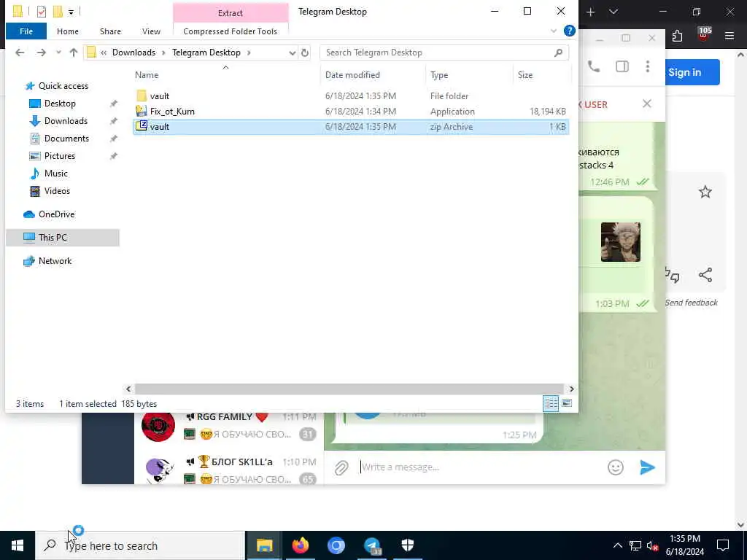This screenshot has height=560, width=747.
Task: Click the Send feedback link
Action: pyautogui.click(x=692, y=303)
